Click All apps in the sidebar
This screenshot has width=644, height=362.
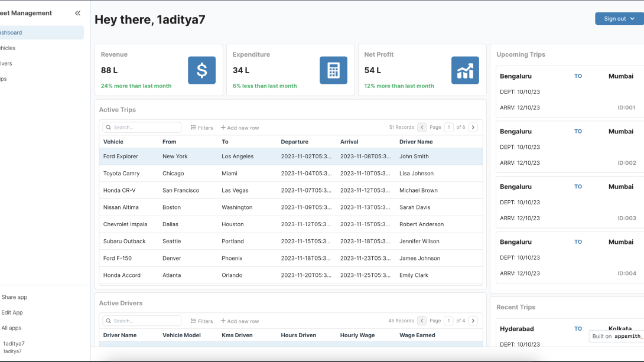(11, 328)
